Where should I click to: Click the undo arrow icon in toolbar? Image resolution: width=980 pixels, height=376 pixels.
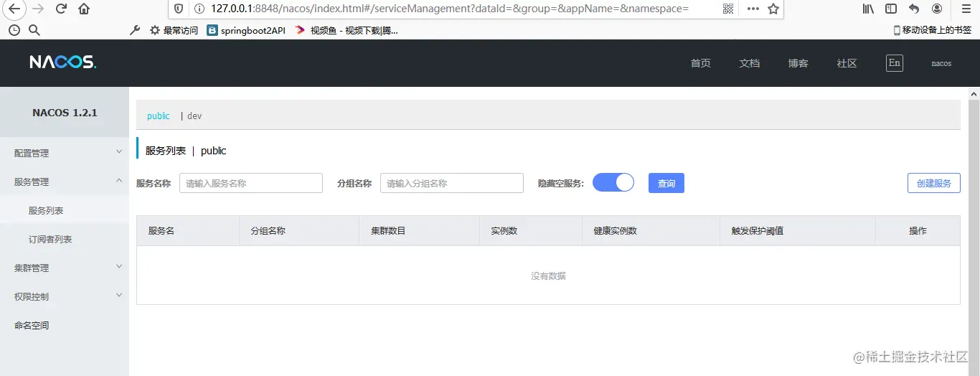[x=914, y=9]
